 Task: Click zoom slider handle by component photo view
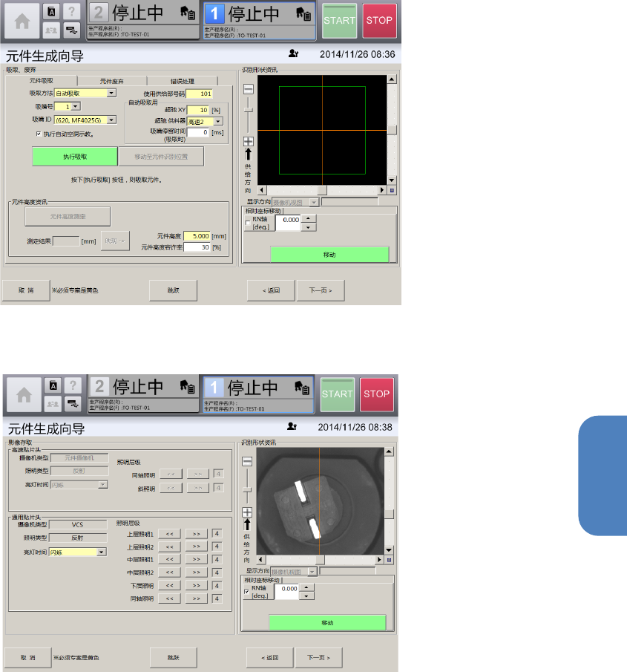pyautogui.click(x=247, y=489)
